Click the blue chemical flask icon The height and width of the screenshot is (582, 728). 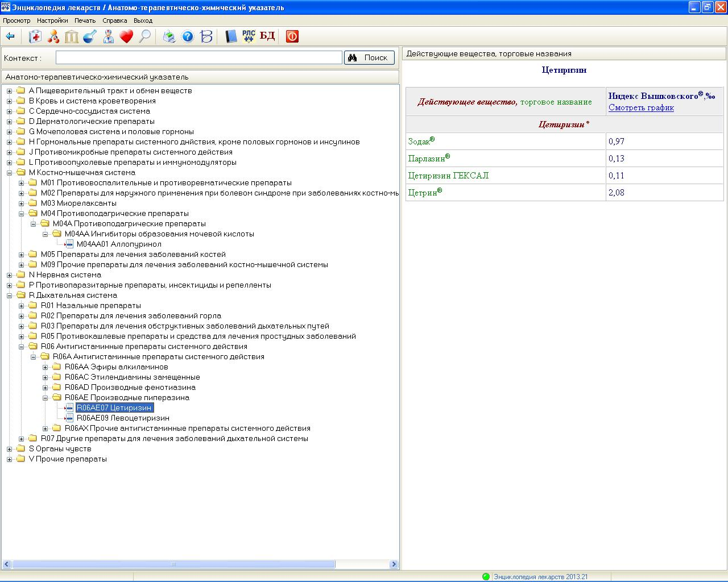pyautogui.click(x=89, y=36)
